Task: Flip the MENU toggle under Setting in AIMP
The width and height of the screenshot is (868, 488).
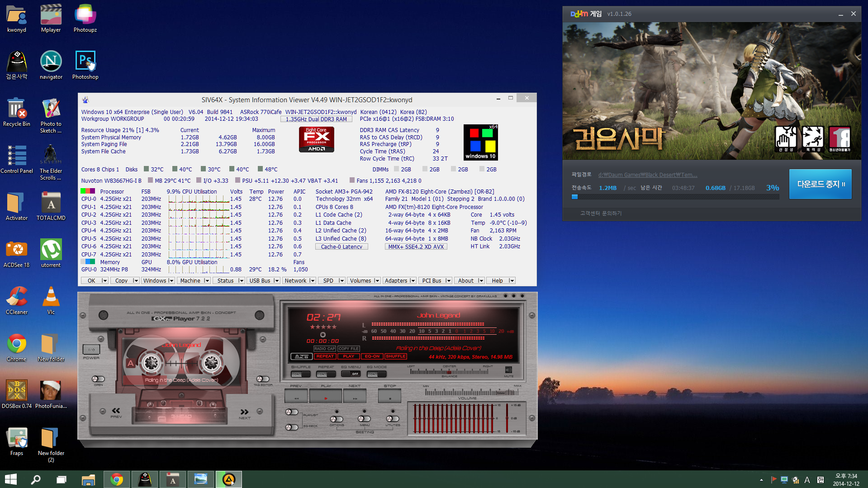Action: click(x=365, y=419)
